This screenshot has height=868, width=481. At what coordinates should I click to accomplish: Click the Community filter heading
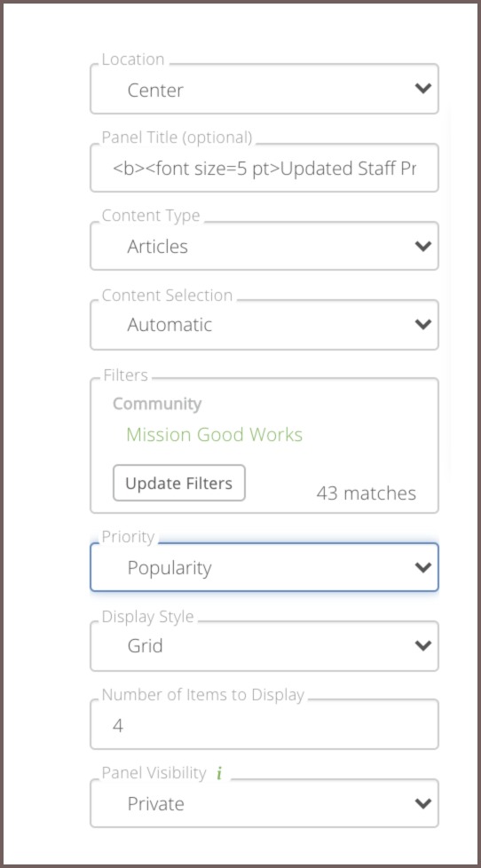click(x=157, y=404)
